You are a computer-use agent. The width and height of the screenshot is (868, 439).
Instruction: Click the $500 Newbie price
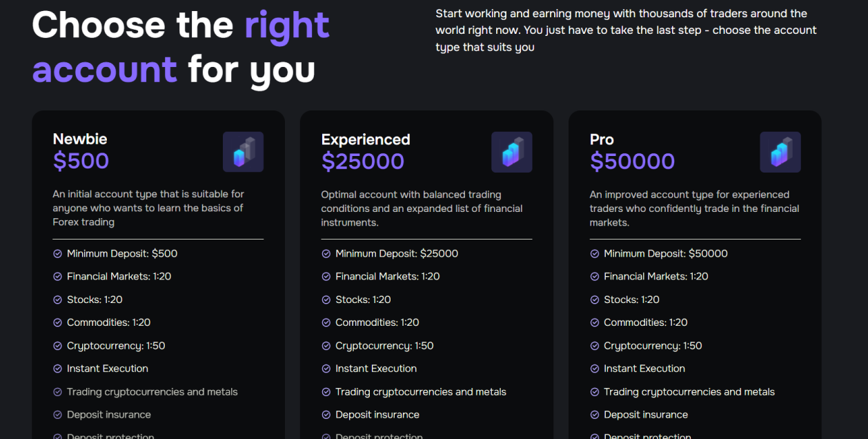(81, 161)
